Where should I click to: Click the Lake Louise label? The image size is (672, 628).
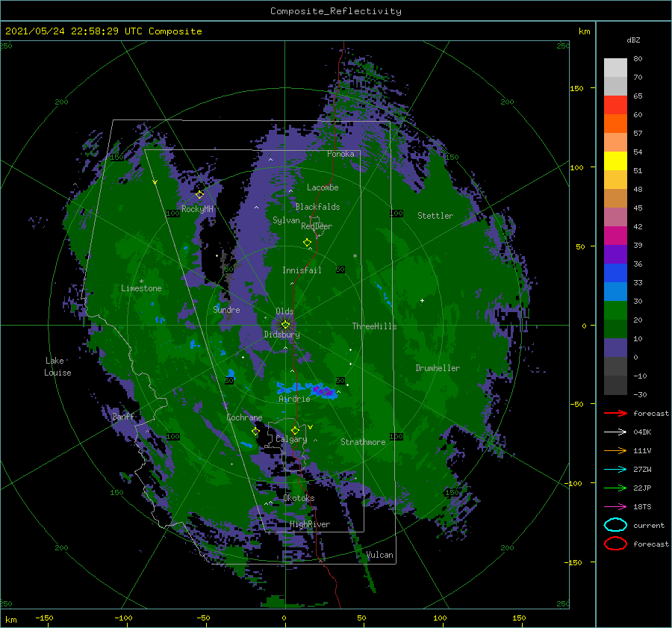tap(57, 367)
